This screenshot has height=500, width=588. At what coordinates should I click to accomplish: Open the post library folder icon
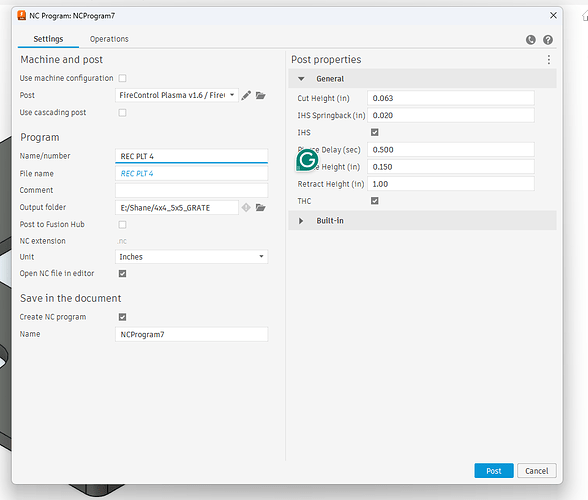261,96
